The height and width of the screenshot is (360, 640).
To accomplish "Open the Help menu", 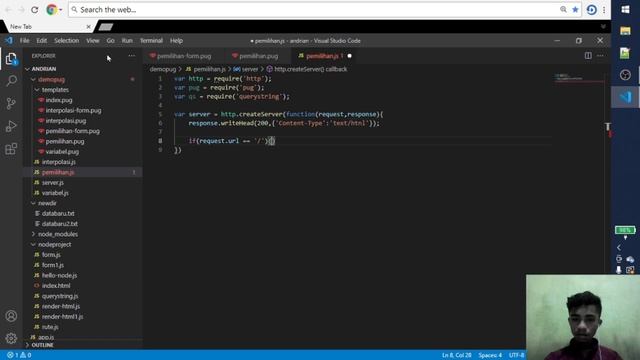I will tap(176, 40).
